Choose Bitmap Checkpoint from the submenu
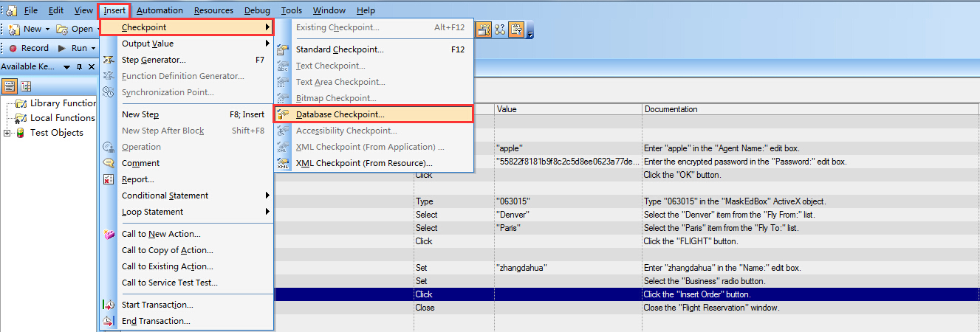 tap(374, 98)
